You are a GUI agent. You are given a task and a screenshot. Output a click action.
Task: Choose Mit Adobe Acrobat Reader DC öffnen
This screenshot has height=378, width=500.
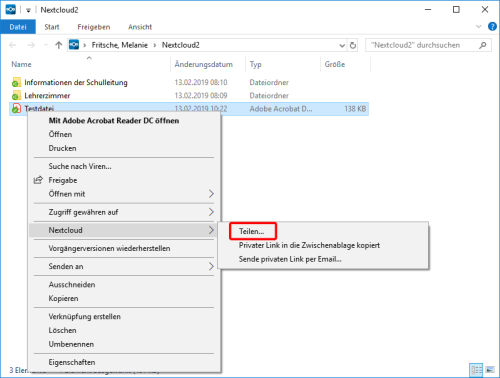point(114,121)
